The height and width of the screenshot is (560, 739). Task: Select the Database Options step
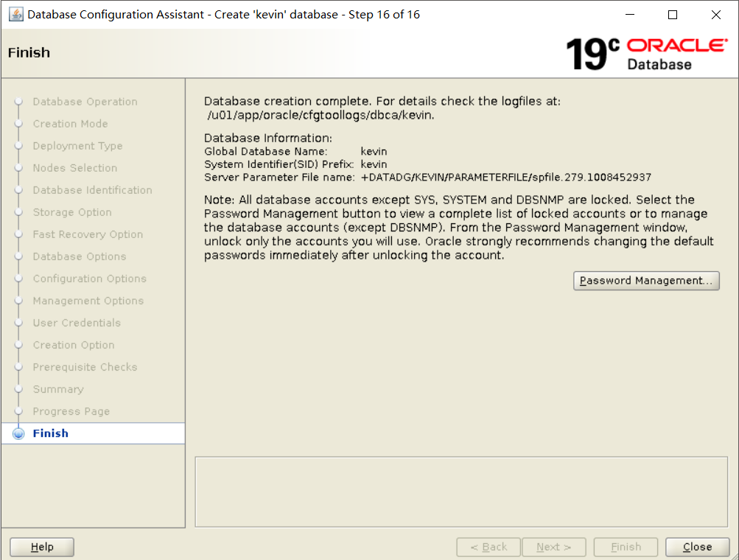80,256
